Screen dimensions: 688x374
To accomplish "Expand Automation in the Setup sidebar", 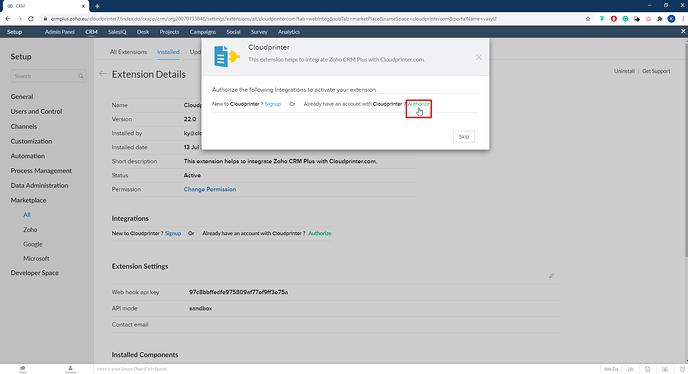I will click(x=28, y=156).
